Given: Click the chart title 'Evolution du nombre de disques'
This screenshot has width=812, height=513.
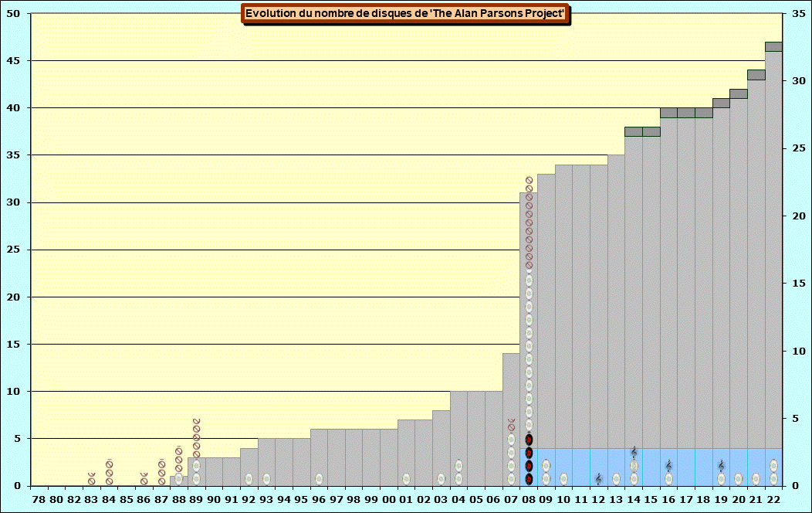Looking at the screenshot, I should (x=405, y=13).
